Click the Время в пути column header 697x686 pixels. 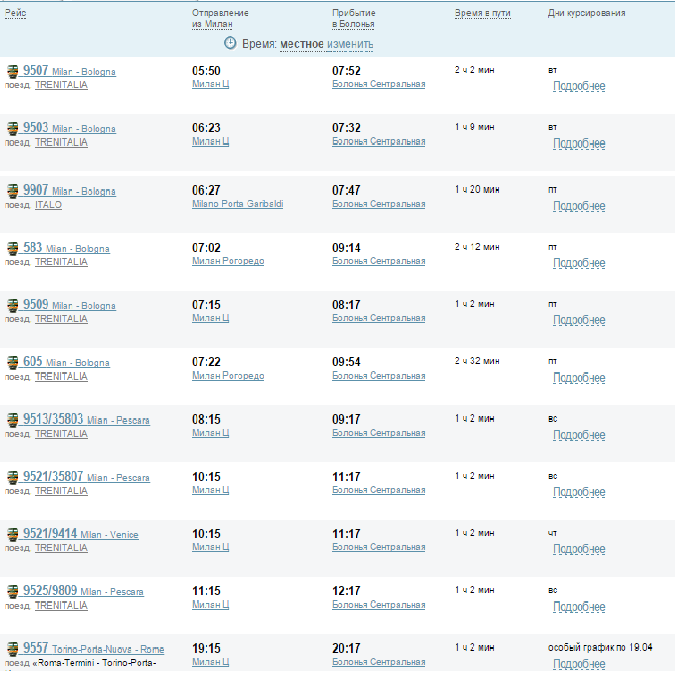point(483,13)
